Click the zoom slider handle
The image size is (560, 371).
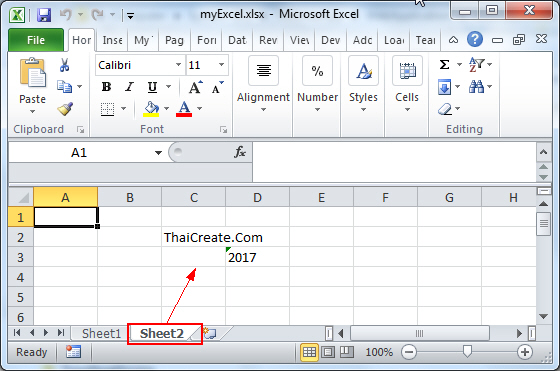click(467, 351)
